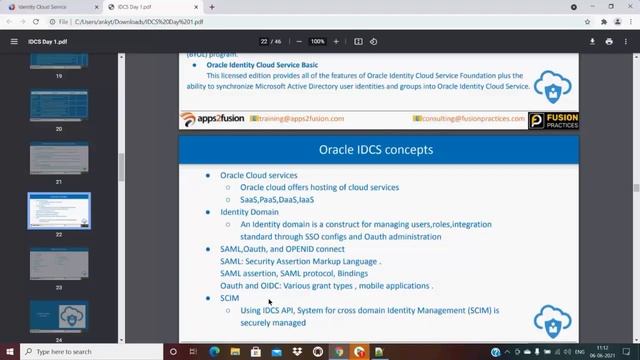Click the SCIM bullet text
The width and height of the screenshot is (640, 360).
(229, 298)
